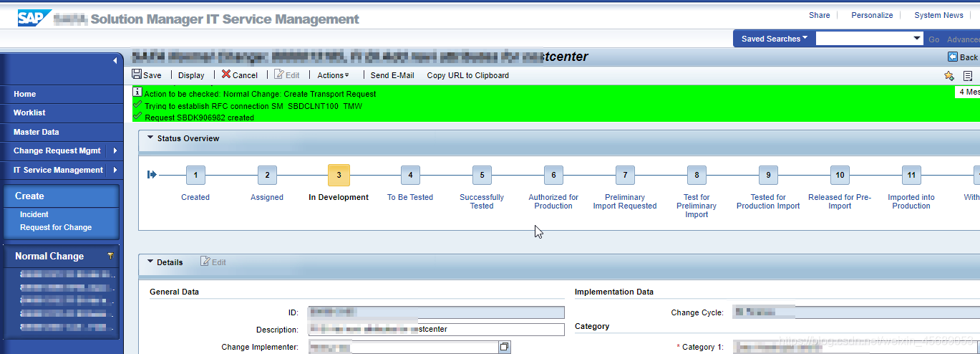Select status step 5 box
This screenshot has height=354, width=980.
[x=482, y=175]
